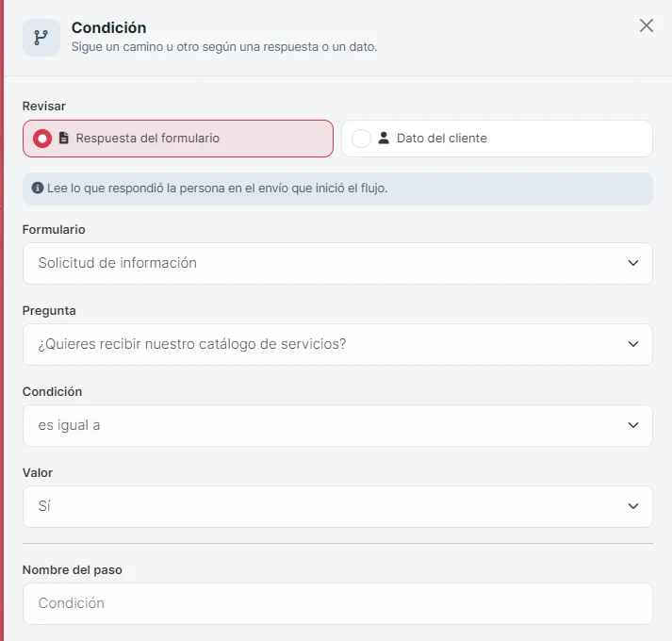Screen dimensions: 672x641
Task: Select the Dato del cliente radio circle
Action: (x=361, y=139)
